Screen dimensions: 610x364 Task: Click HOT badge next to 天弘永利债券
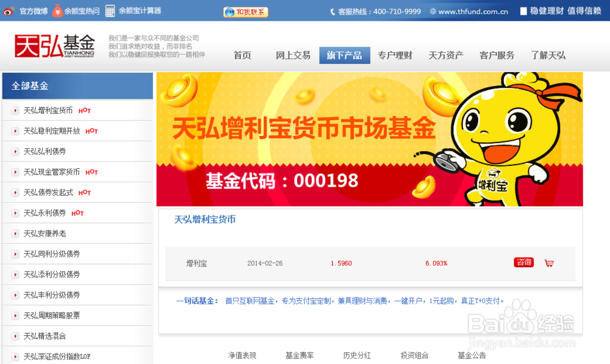pyautogui.click(x=77, y=213)
